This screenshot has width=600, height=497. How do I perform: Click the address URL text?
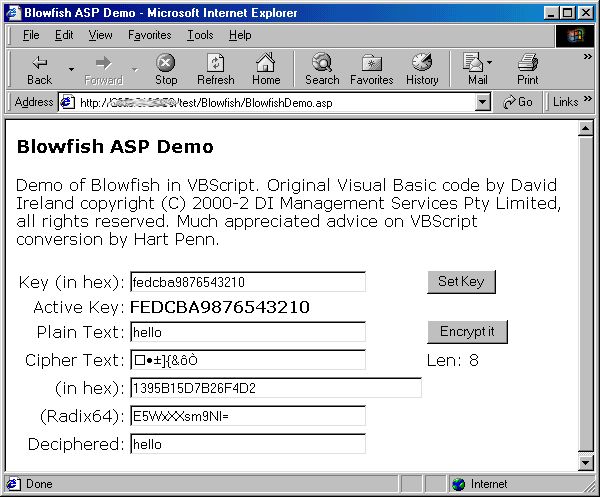[206, 103]
